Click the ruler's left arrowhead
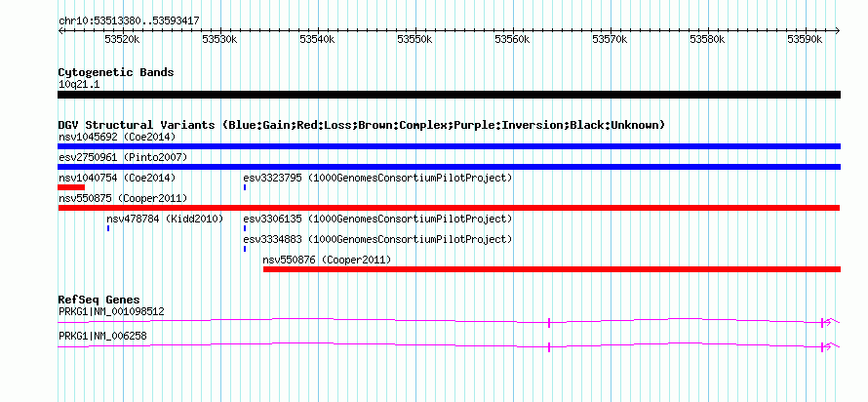868x402 pixels. [60, 31]
